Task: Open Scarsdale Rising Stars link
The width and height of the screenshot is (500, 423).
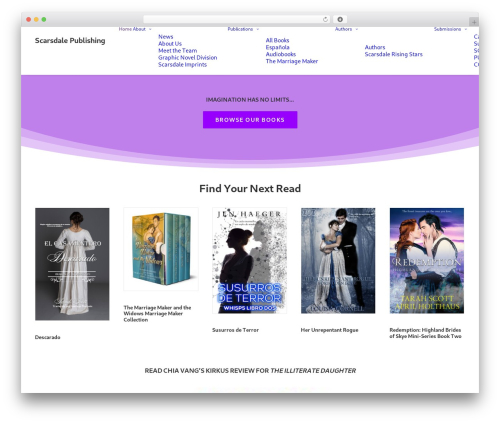Action: tap(393, 54)
